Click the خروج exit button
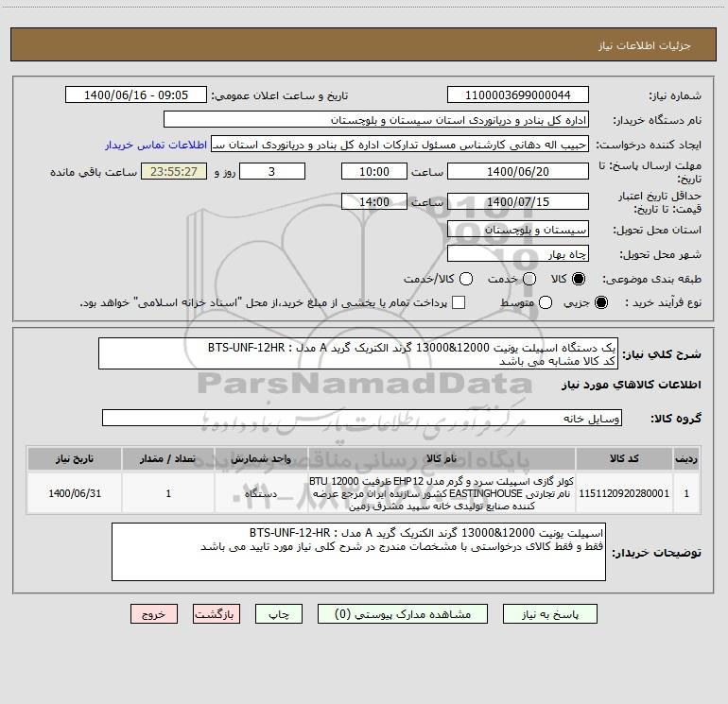Viewport: 728px width, 704px height. click(x=154, y=614)
